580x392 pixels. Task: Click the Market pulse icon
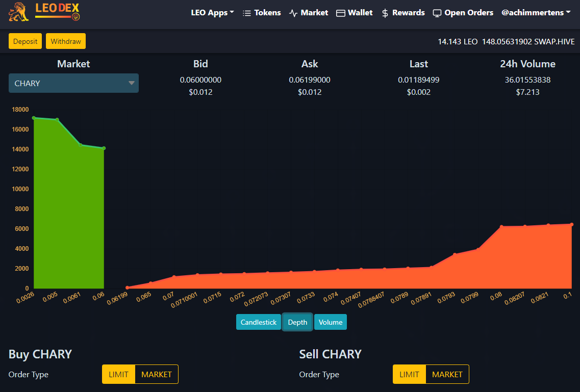click(x=293, y=13)
